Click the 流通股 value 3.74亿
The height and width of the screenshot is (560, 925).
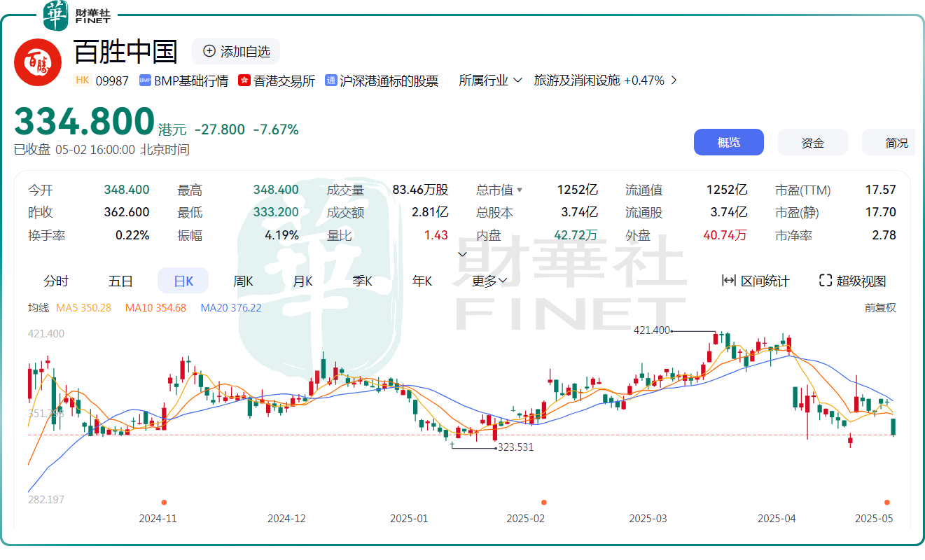point(729,212)
